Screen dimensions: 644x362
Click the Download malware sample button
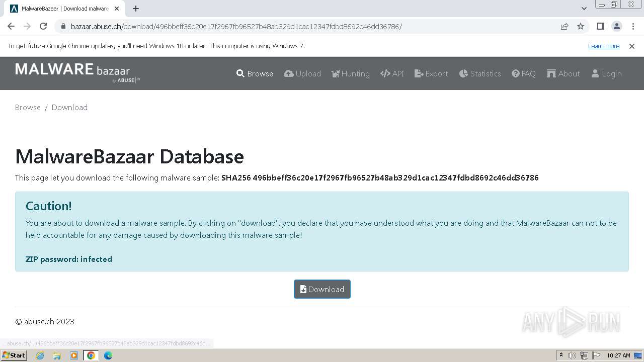pos(322,289)
